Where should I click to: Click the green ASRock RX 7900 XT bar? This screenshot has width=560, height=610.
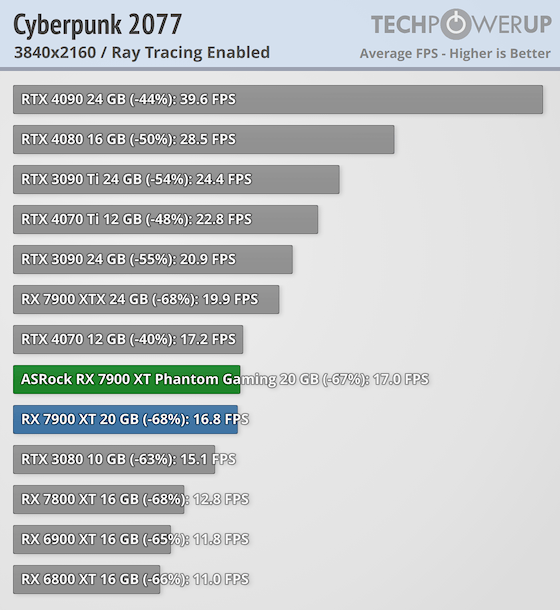pyautogui.click(x=126, y=379)
